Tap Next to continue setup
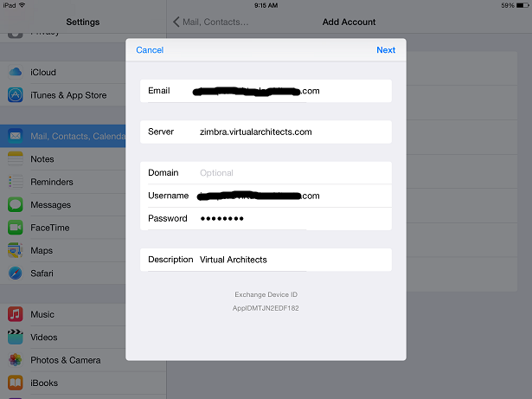Screen dimensions: 532x399 click(x=386, y=50)
